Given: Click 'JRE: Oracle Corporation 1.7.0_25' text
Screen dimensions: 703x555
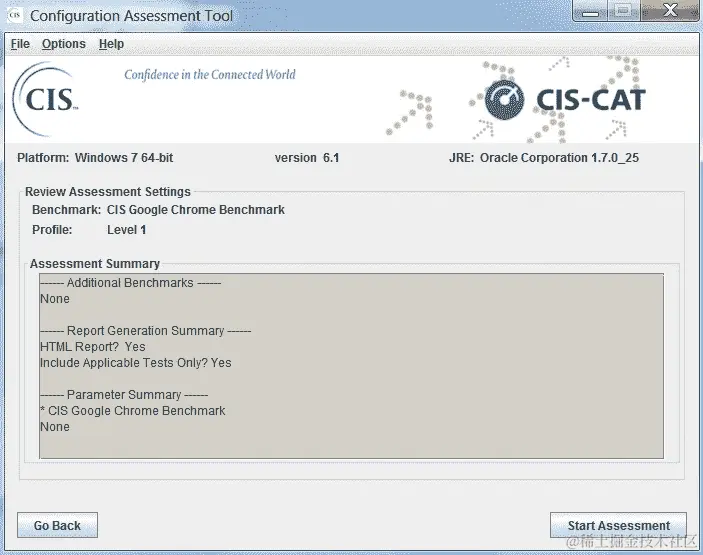Looking at the screenshot, I should coord(544,158).
